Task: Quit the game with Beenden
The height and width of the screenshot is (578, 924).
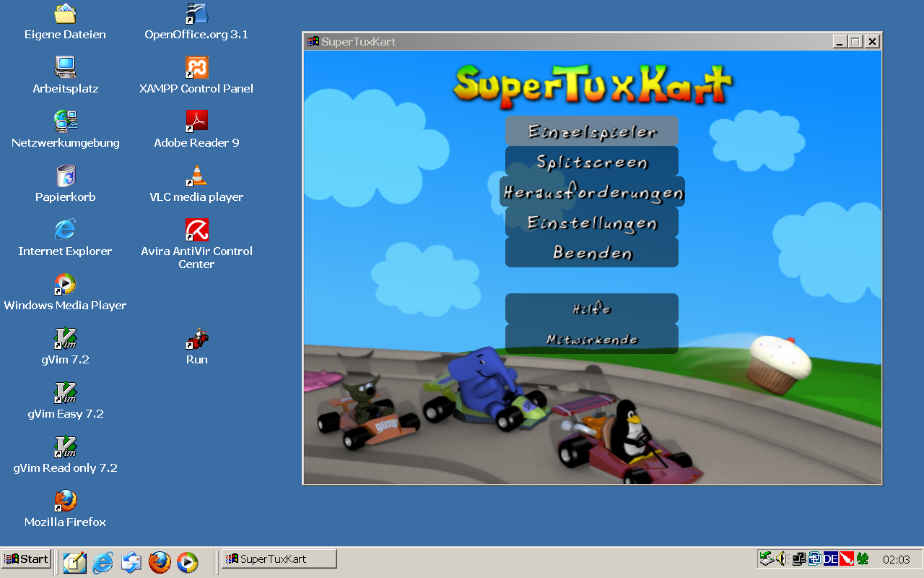Action: 592,252
